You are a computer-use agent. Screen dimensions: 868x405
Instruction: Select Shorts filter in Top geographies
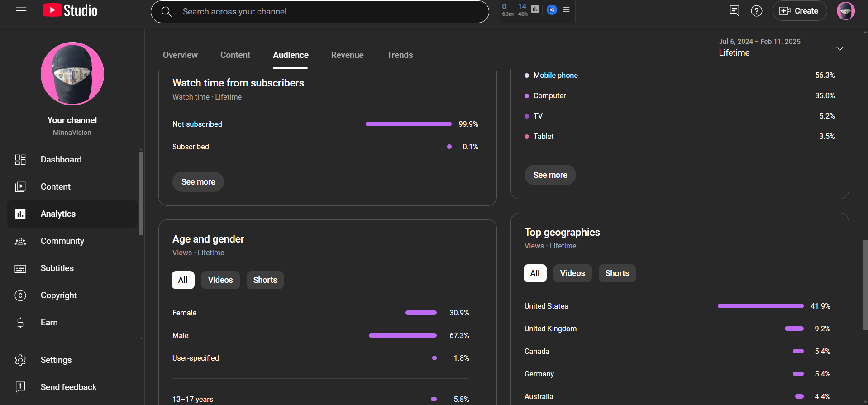pos(617,273)
